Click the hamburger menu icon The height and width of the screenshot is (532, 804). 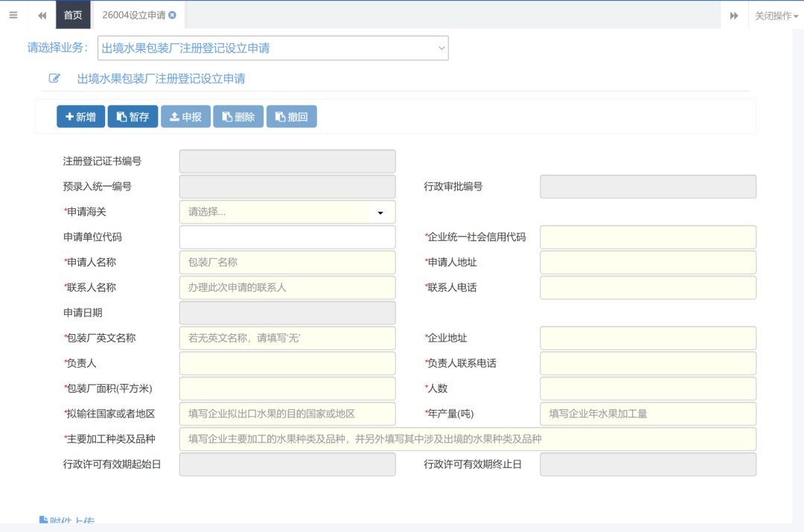13,15
